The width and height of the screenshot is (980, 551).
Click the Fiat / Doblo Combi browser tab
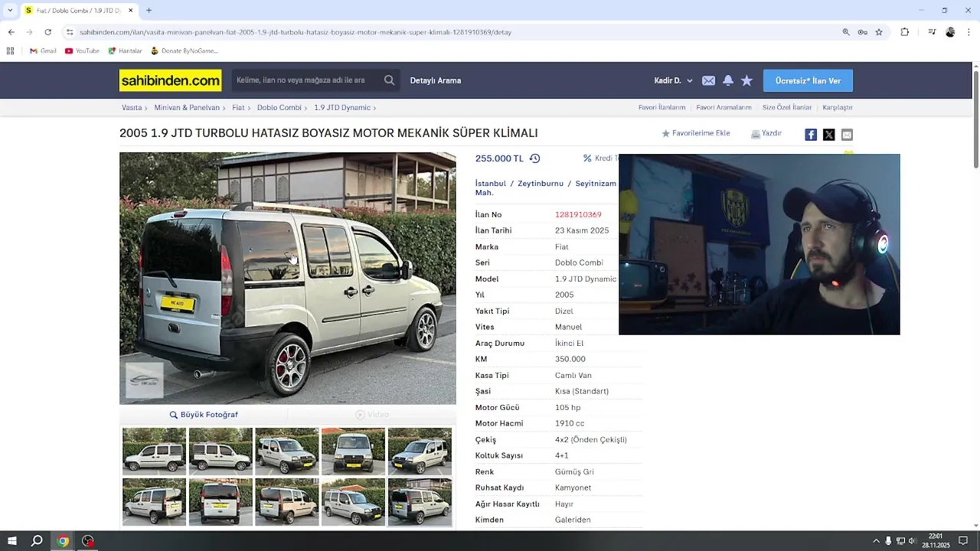coord(80,11)
